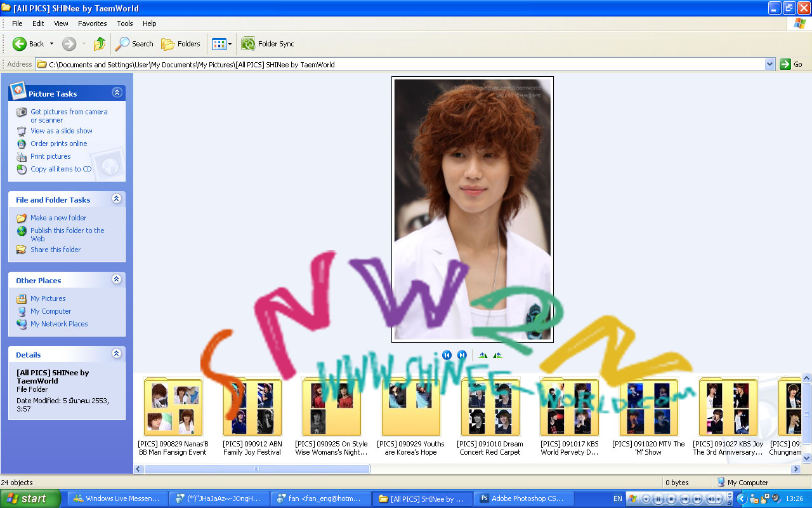Click the camera icon in Picture Tasks
This screenshot has height=508, width=812.
point(22,112)
